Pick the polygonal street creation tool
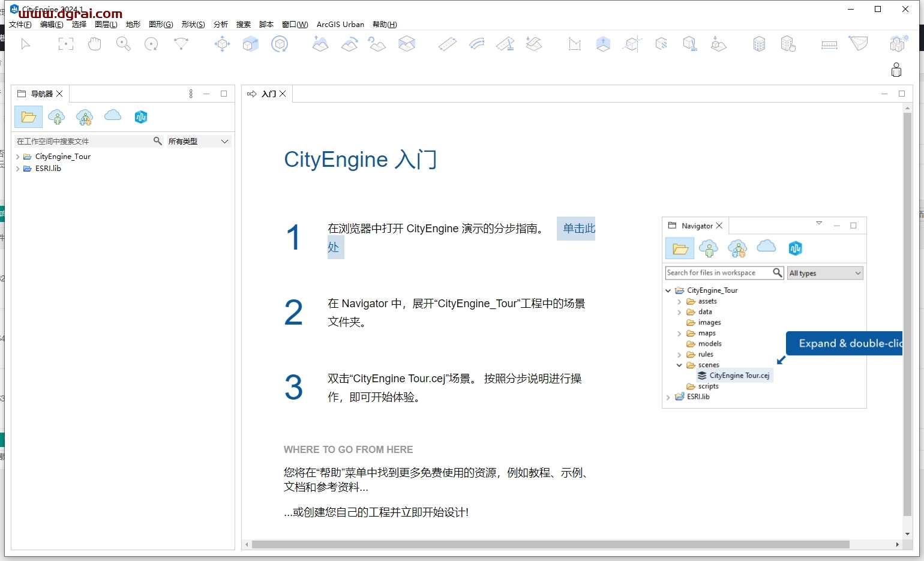924x561 pixels. (x=448, y=44)
